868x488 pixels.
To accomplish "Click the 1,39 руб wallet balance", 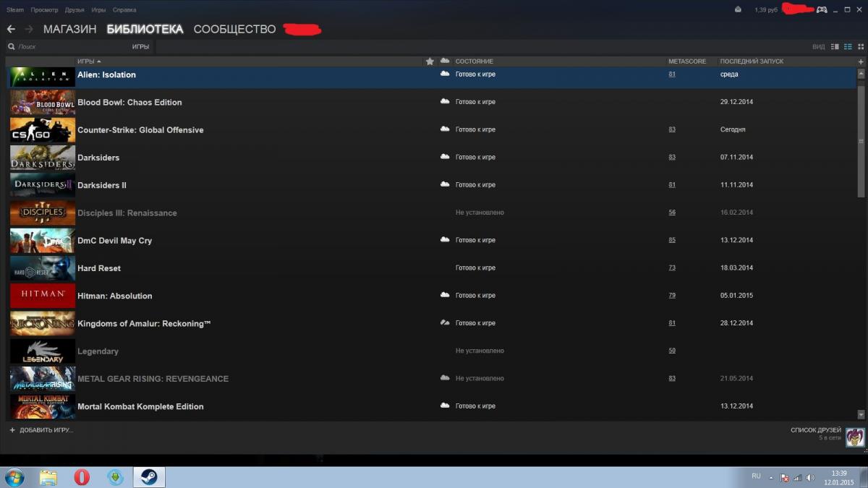I will (x=766, y=10).
